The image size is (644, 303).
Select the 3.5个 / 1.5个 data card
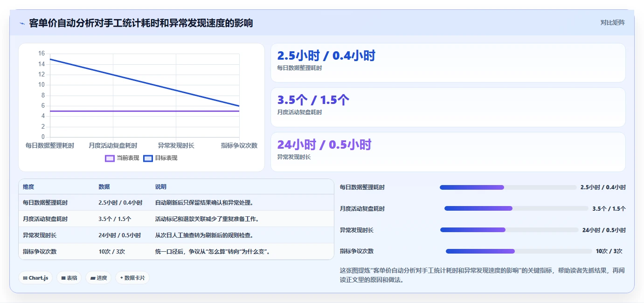point(448,107)
